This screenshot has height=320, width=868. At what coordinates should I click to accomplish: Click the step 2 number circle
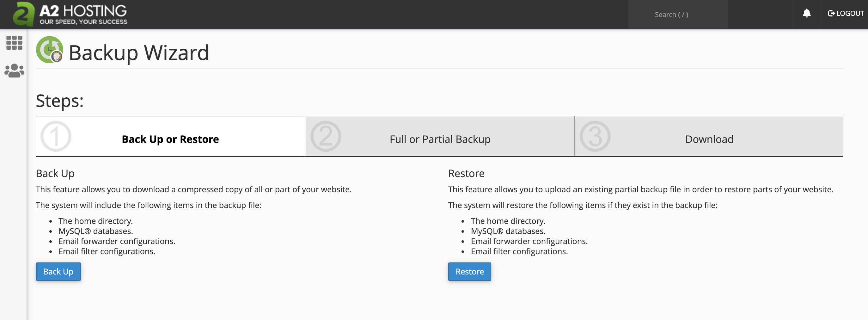click(x=326, y=137)
